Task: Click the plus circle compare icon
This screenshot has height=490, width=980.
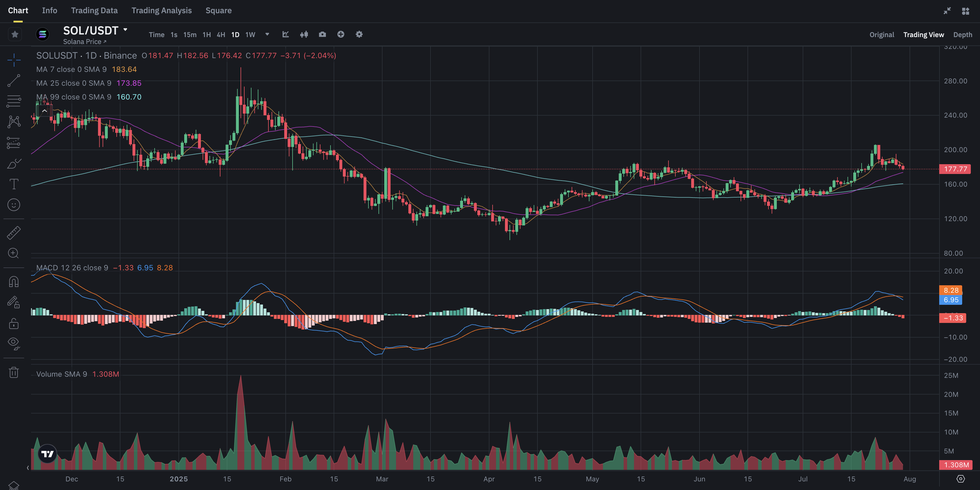Action: (x=341, y=35)
